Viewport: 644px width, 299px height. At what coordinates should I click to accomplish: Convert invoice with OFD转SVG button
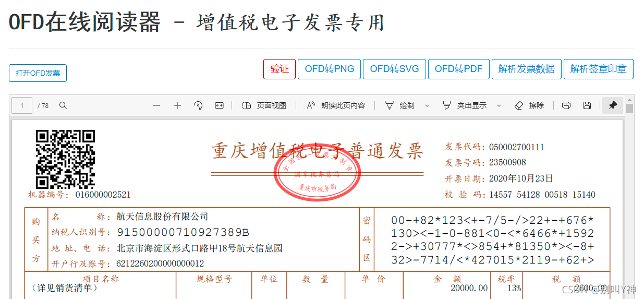[394, 69]
